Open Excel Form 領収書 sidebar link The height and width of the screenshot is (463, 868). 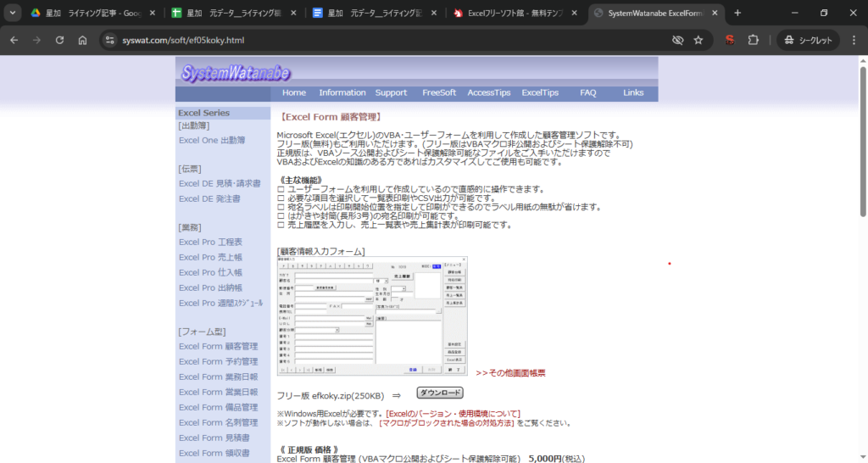(214, 454)
